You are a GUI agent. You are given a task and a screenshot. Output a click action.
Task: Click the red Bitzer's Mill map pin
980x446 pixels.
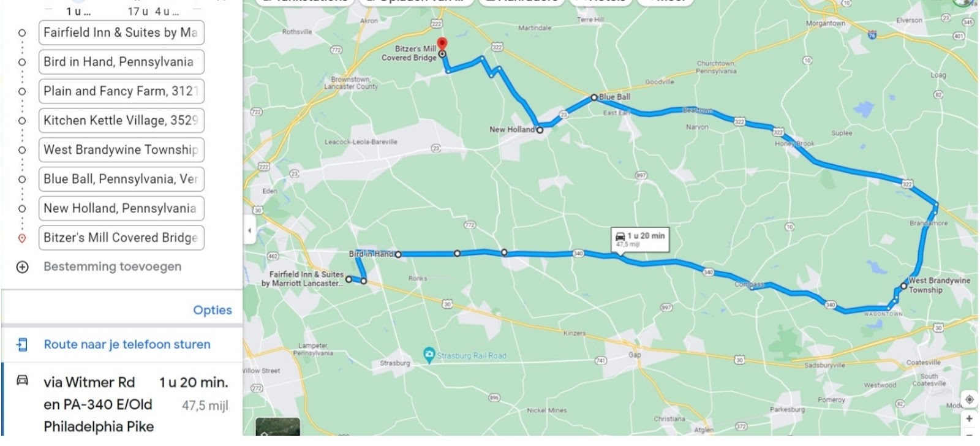click(x=442, y=45)
